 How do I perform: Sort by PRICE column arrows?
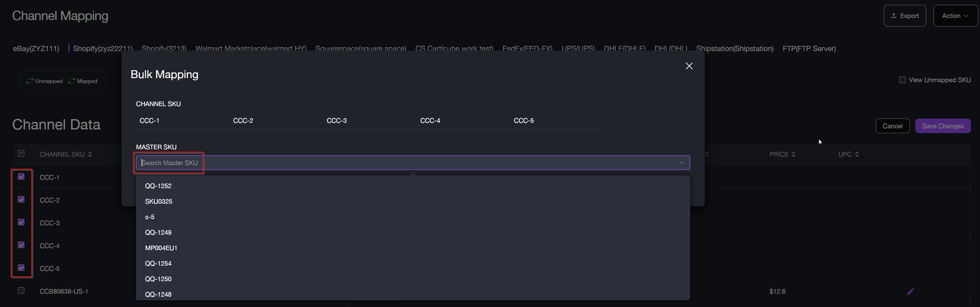click(x=793, y=154)
